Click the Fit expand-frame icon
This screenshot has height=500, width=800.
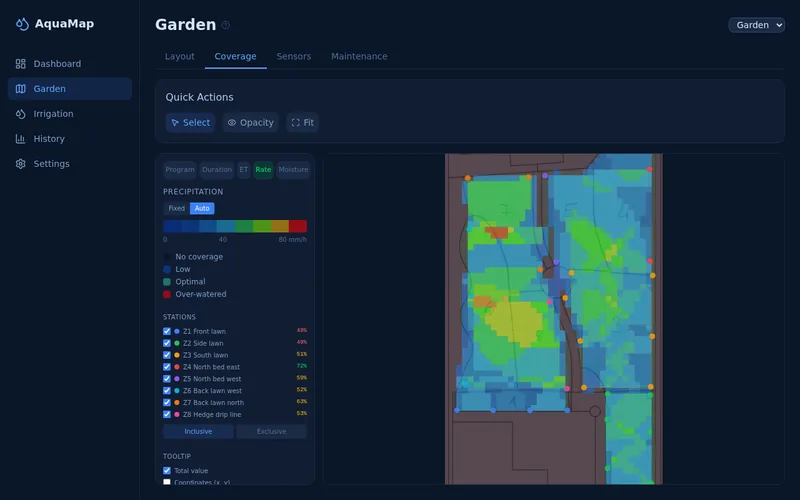[x=295, y=122]
